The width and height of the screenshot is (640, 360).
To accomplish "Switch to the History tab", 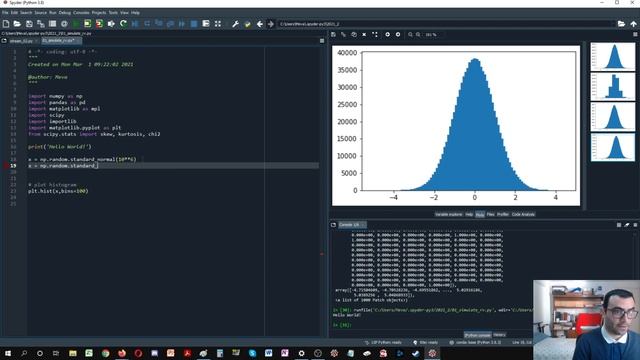I will pyautogui.click(x=499, y=335).
